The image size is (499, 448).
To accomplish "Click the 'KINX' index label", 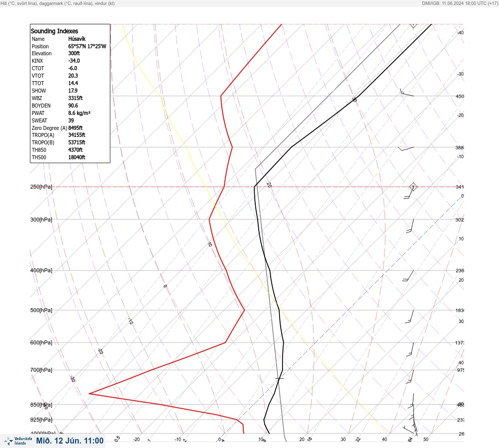I will click(x=37, y=61).
